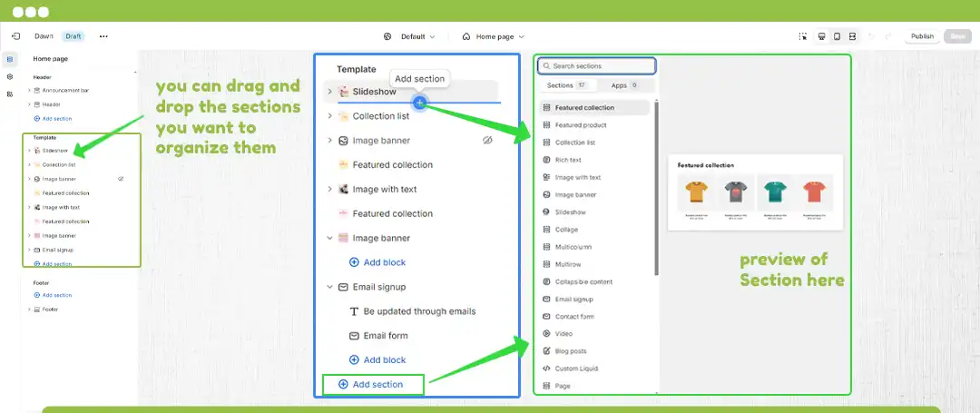Viewport: 980px width, 413px height.
Task: Collapse the Email signup section chevron
Action: 329,287
